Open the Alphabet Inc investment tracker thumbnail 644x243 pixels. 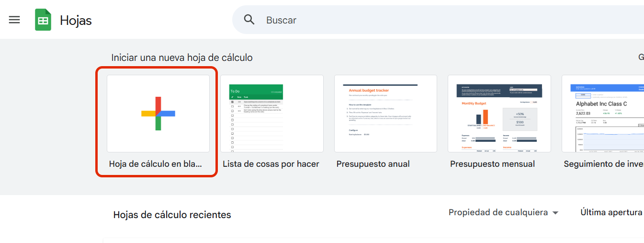pyautogui.click(x=603, y=114)
